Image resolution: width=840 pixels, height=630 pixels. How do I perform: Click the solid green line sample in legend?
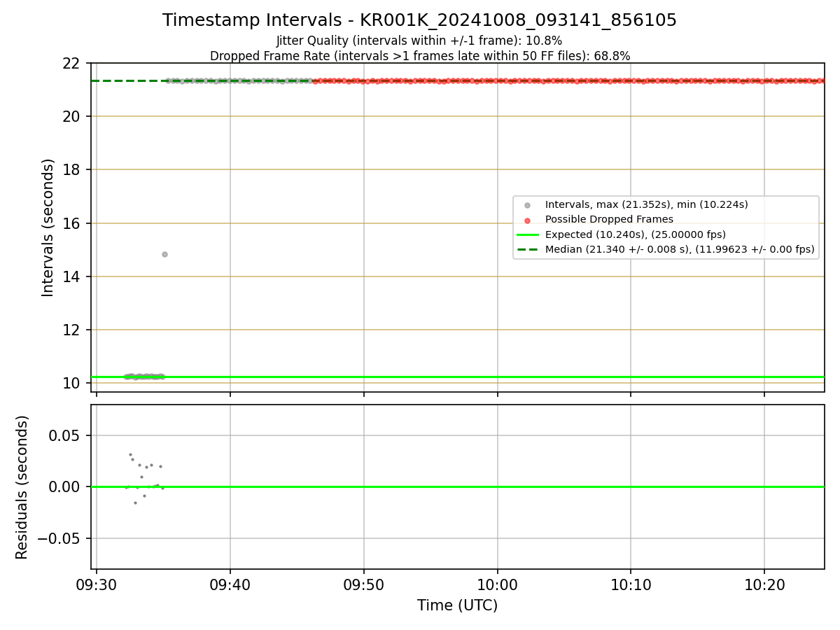(x=527, y=234)
